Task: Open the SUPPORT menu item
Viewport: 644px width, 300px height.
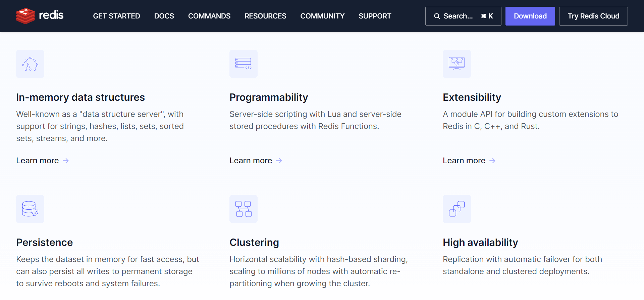Action: [x=375, y=16]
